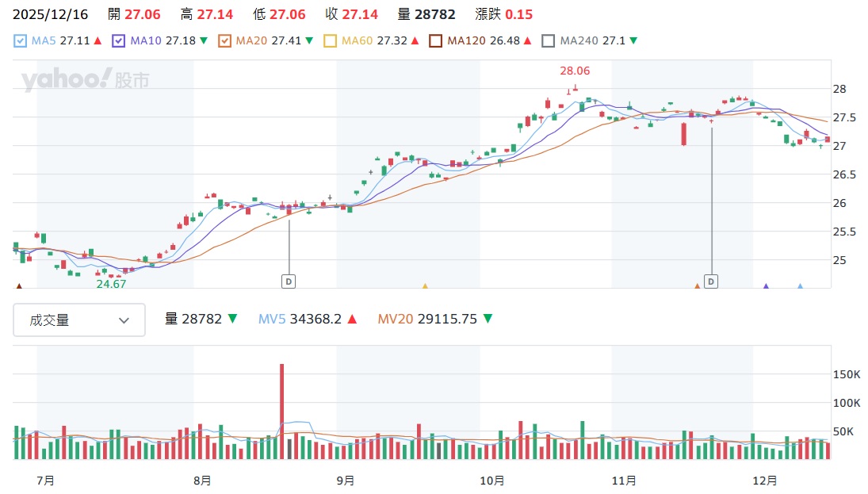Click the "D" marker in late November
The image size is (868, 494).
coord(711,281)
